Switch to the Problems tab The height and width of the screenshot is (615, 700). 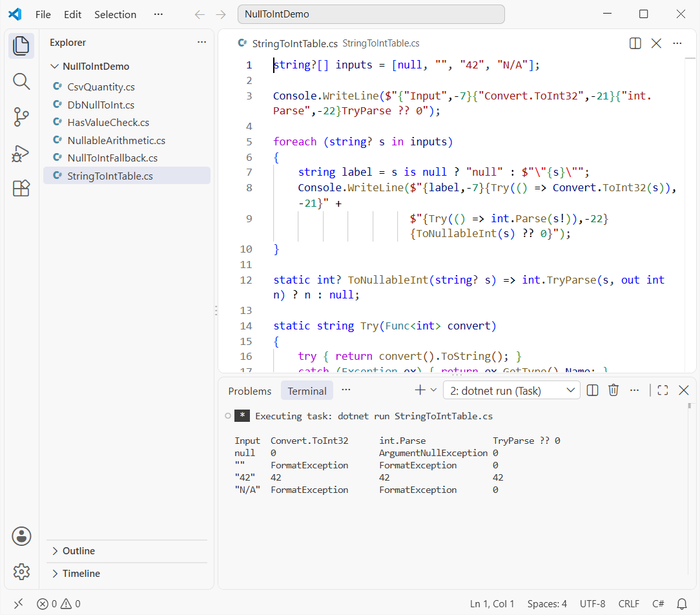[249, 391]
